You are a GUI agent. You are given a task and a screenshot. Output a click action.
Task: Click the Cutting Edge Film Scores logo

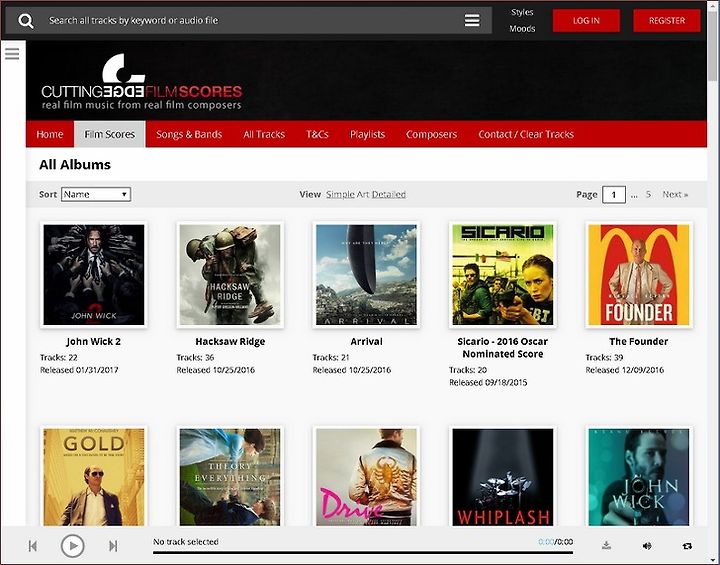pos(141,82)
